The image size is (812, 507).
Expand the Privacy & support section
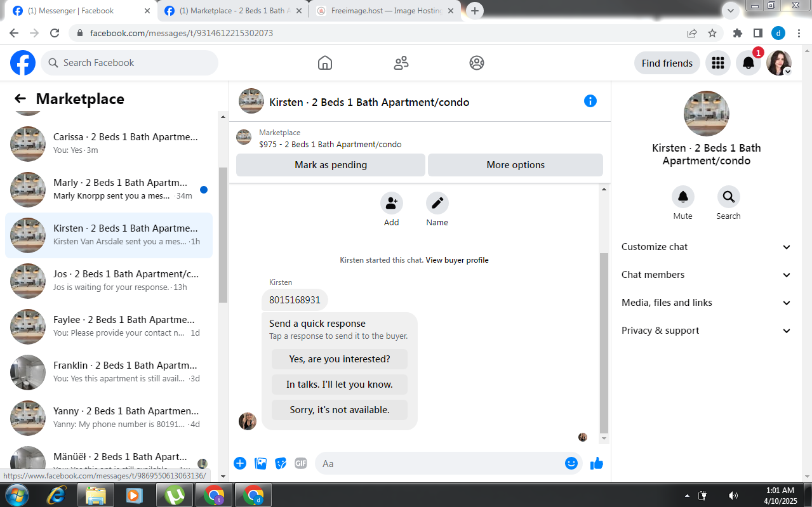coord(705,331)
